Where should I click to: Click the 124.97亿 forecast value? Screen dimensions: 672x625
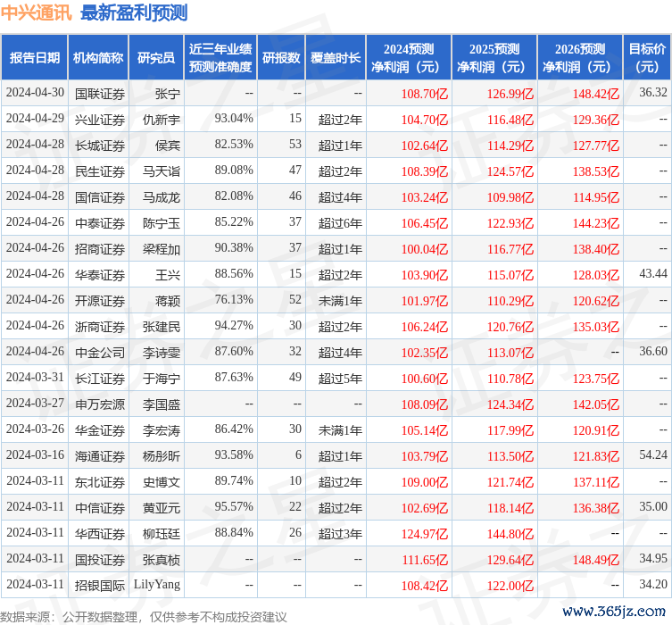tap(423, 534)
